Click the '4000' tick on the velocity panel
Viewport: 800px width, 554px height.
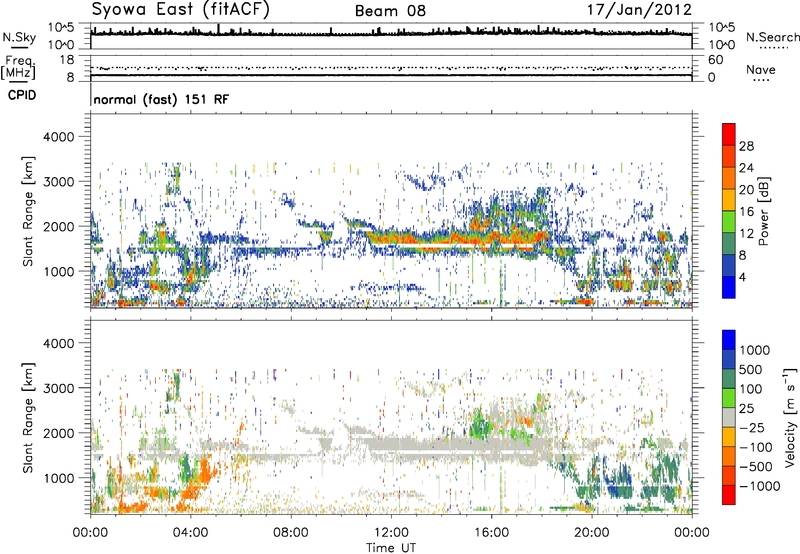(59, 343)
